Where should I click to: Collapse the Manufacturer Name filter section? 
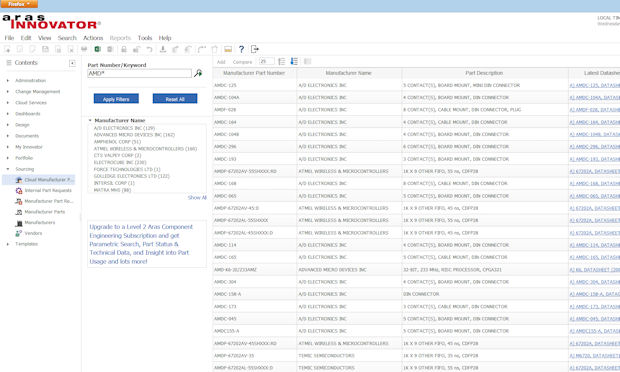pyautogui.click(x=90, y=120)
